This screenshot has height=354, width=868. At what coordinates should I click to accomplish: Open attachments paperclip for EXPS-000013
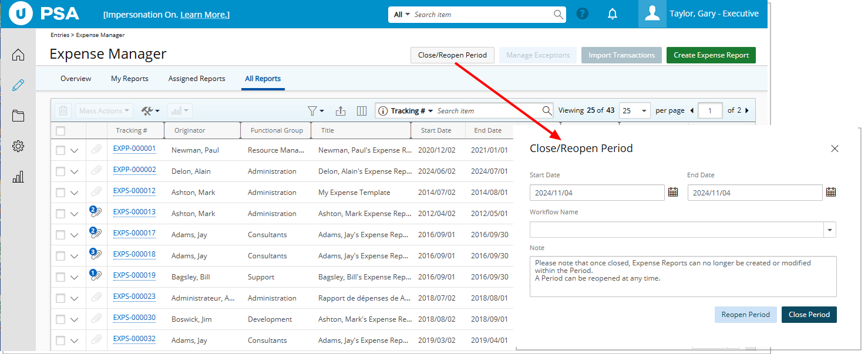tap(95, 213)
